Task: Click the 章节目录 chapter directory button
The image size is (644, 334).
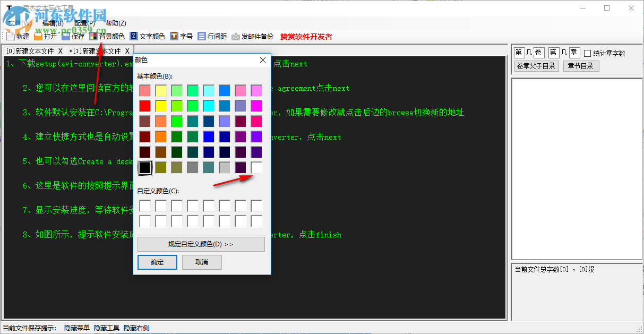Action: (581, 66)
